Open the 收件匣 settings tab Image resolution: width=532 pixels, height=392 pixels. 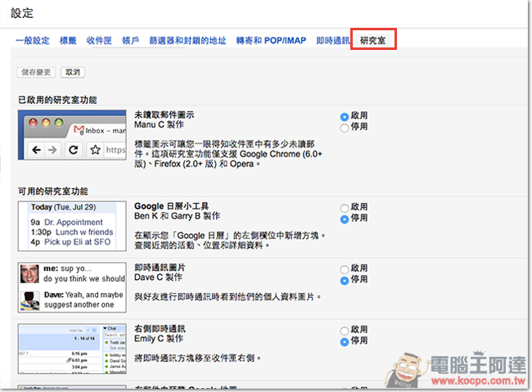pyautogui.click(x=99, y=41)
